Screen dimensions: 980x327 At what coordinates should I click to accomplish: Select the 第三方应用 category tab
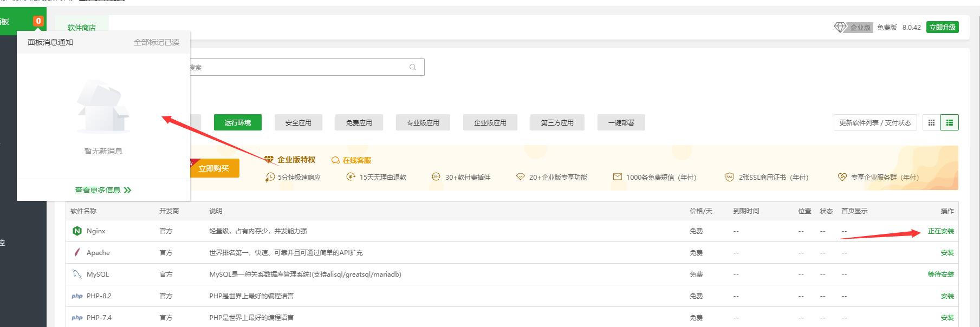557,122
